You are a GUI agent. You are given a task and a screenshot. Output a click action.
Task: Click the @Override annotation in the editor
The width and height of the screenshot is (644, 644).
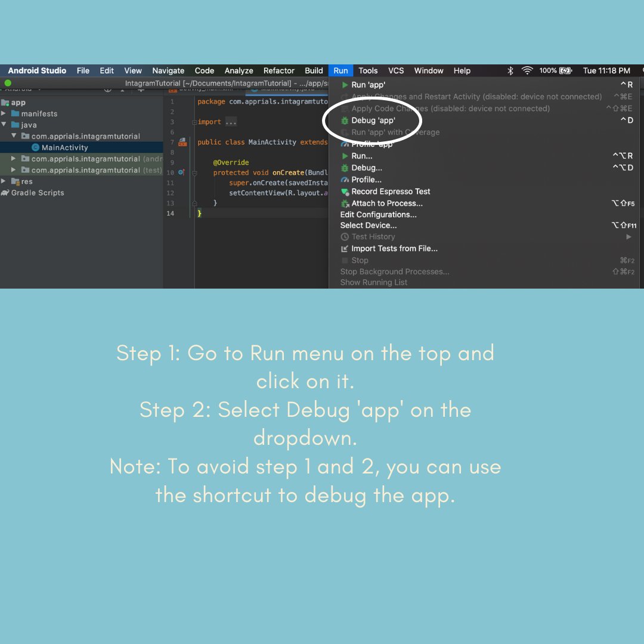pos(231,163)
